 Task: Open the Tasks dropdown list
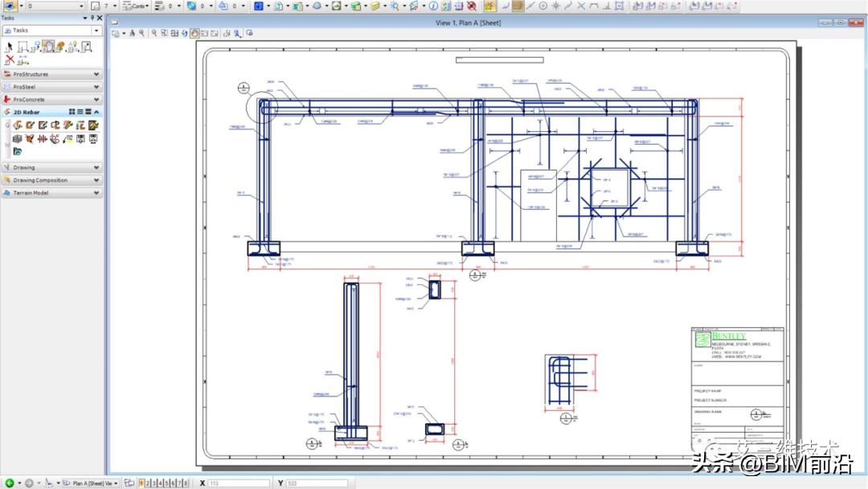96,31
